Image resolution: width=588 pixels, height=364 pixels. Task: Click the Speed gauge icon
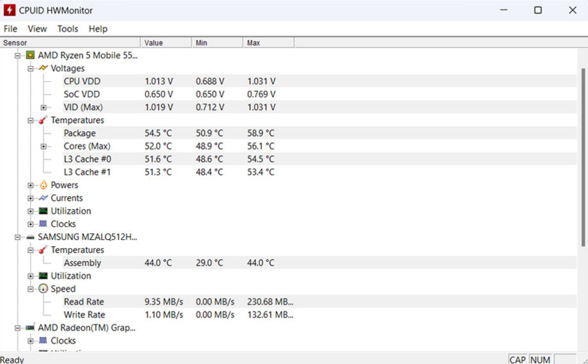[x=43, y=289]
